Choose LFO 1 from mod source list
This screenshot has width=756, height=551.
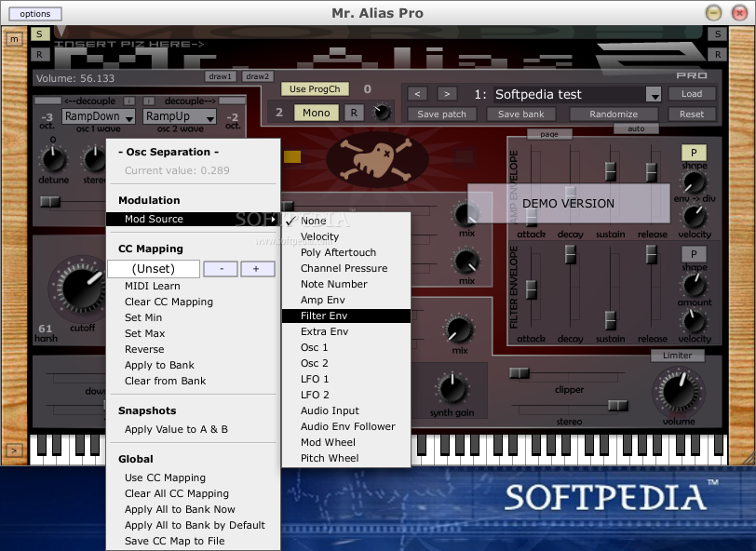click(346, 379)
